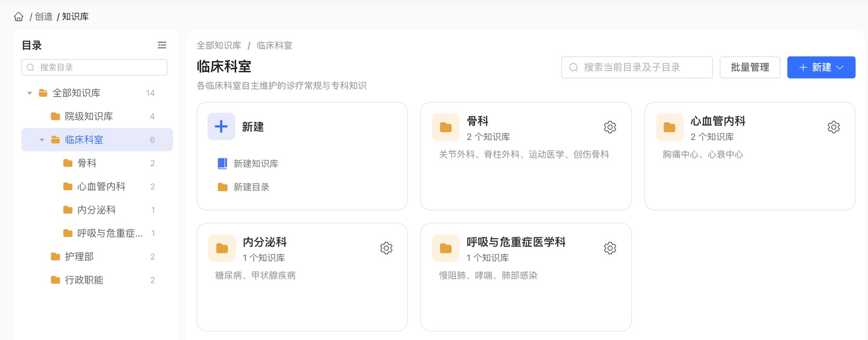Click the 心血管内科 card folder icon
The image size is (868, 340).
pyautogui.click(x=669, y=127)
